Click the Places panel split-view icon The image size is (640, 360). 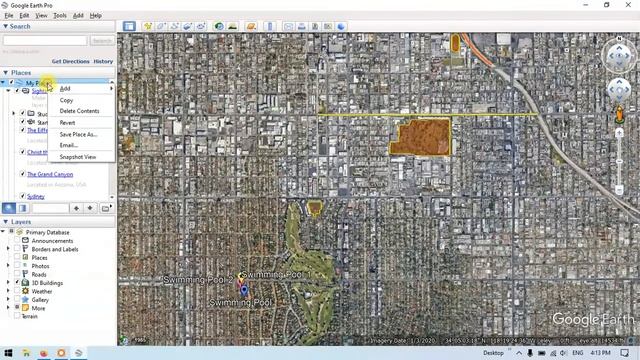tap(22, 208)
